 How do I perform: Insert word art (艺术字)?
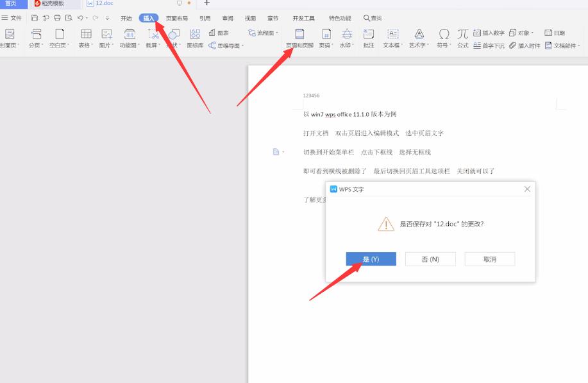pos(419,38)
